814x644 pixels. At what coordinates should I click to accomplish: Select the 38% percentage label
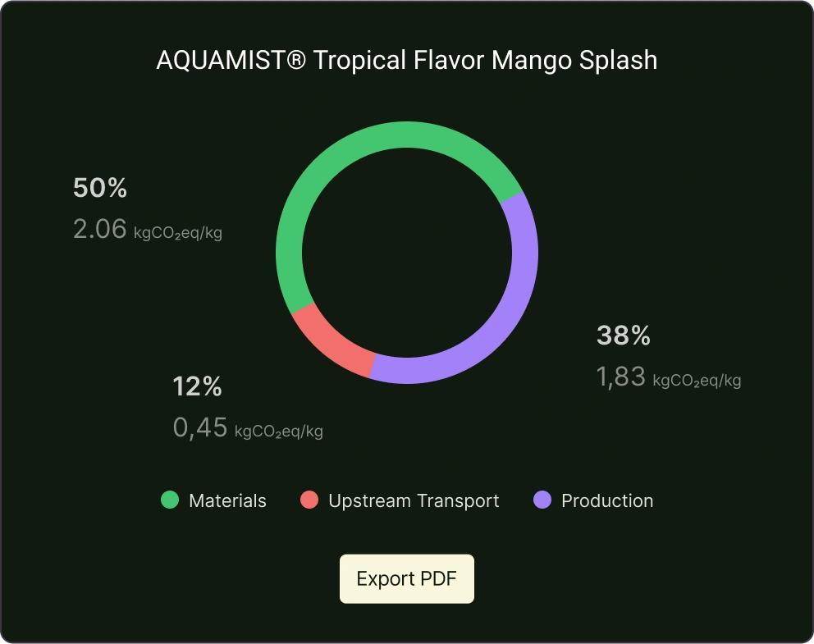(x=624, y=336)
